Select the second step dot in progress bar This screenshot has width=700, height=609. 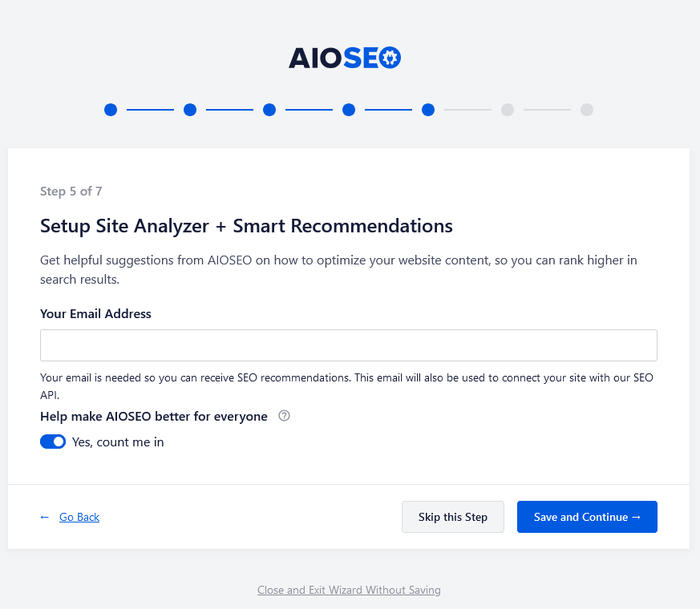point(190,110)
